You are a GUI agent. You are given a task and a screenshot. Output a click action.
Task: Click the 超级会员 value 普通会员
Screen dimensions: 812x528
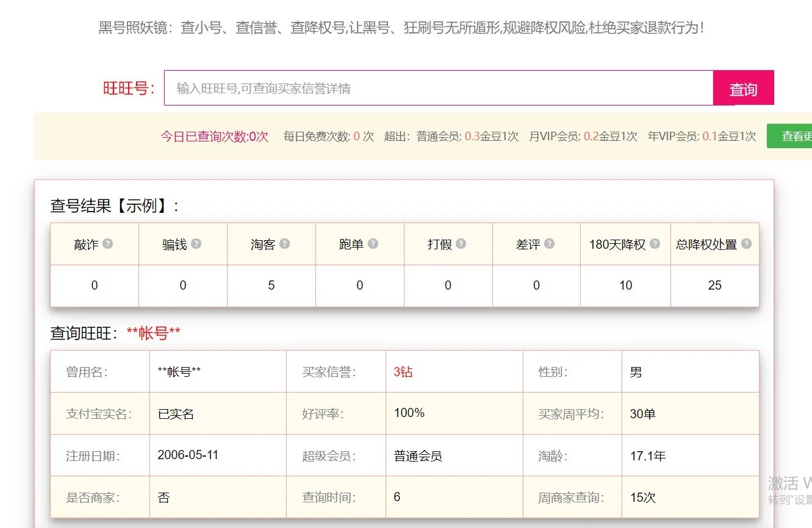[418, 455]
